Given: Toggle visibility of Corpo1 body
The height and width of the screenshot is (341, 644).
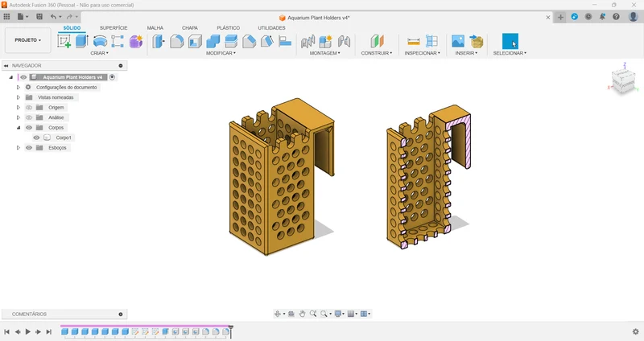Looking at the screenshot, I should click(36, 138).
